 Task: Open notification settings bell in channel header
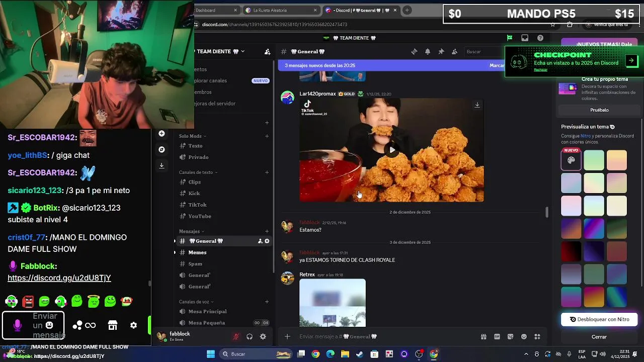click(428, 52)
